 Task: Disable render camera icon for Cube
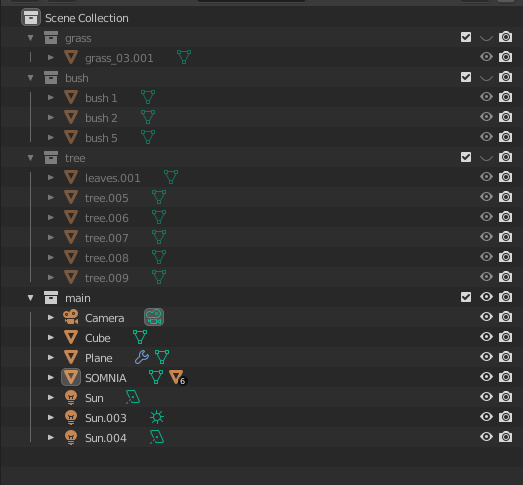(505, 337)
